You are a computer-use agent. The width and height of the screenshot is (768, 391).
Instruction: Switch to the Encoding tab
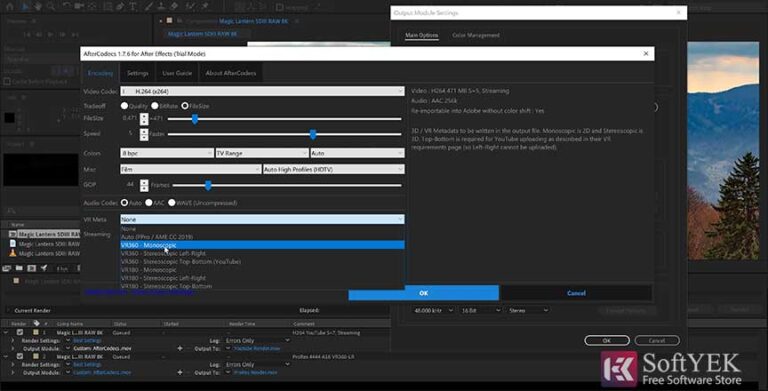(x=100, y=73)
